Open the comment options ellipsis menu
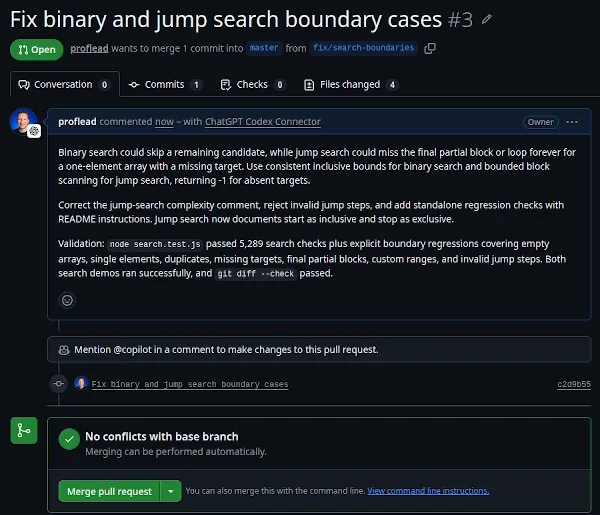Image resolution: width=600 pixels, height=515 pixels. tap(572, 122)
